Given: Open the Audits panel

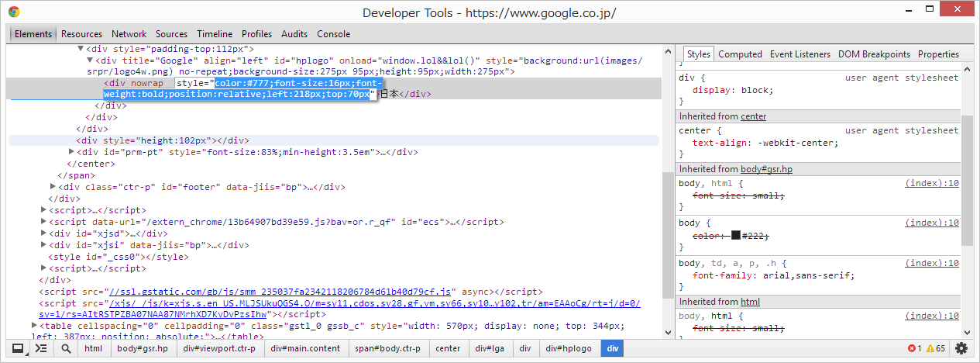Looking at the screenshot, I should [294, 34].
